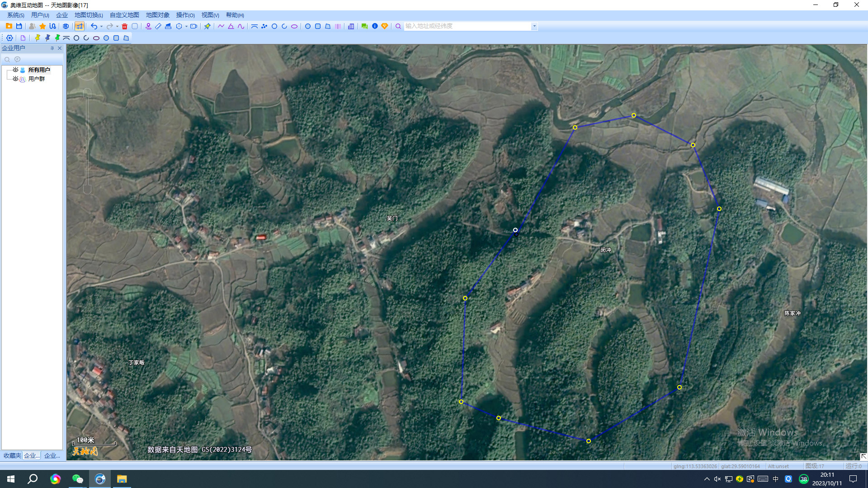Click the blue info circle icon
Viewport: 868px width, 488px height.
coord(375,26)
